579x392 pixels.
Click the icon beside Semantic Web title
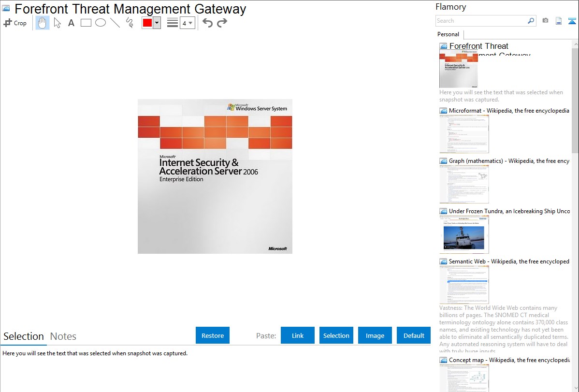[x=443, y=261]
